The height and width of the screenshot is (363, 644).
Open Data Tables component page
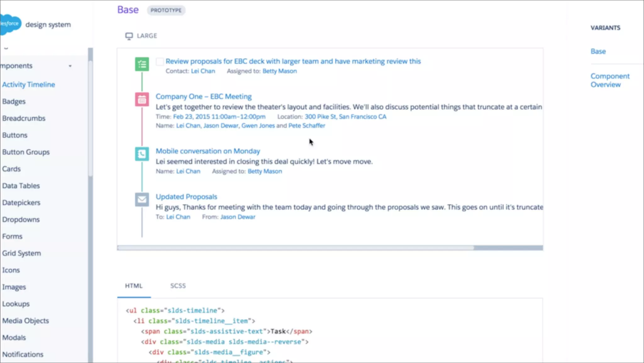point(21,186)
